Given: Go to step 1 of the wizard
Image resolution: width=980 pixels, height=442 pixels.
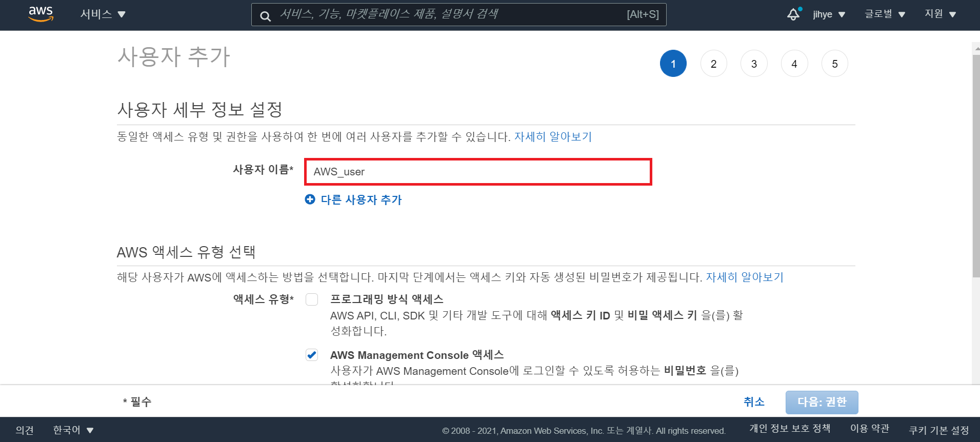Looking at the screenshot, I should pyautogui.click(x=673, y=64).
